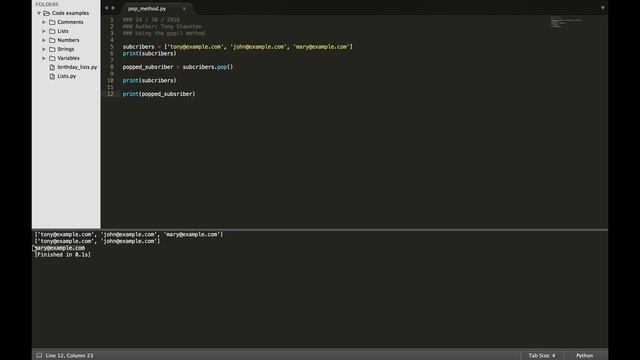The height and width of the screenshot is (360, 640).
Task: Expand the Numbers folder arrow
Action: coord(44,40)
